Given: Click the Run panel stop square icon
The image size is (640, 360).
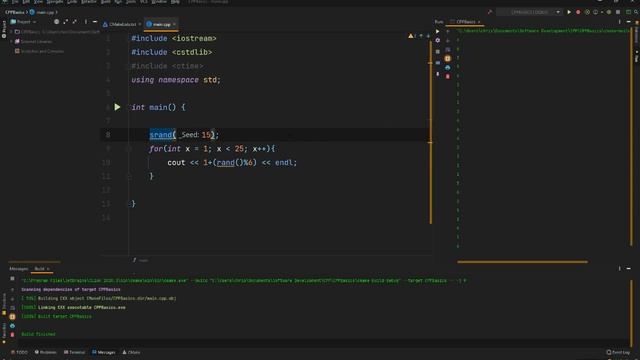Looking at the screenshot, I should click(x=438, y=51).
